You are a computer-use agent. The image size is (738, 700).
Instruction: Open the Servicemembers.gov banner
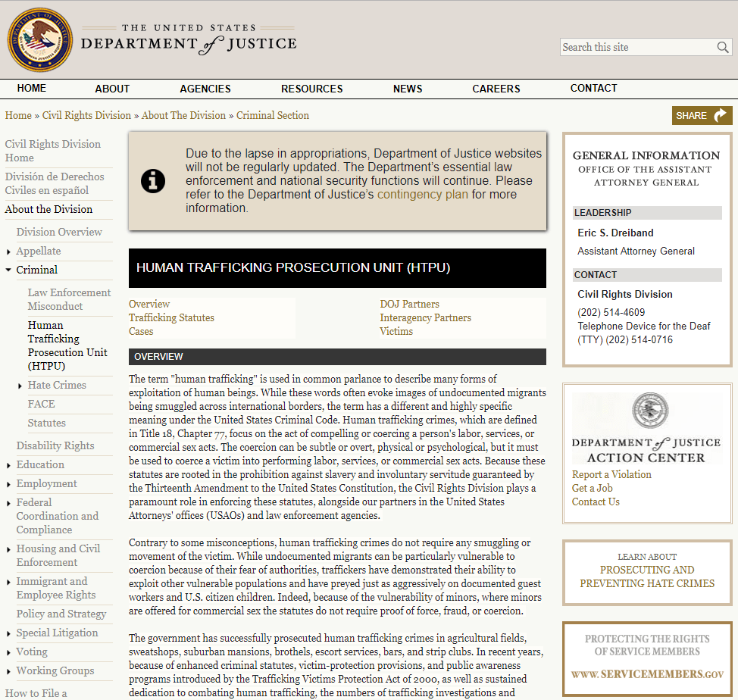[x=647, y=658]
